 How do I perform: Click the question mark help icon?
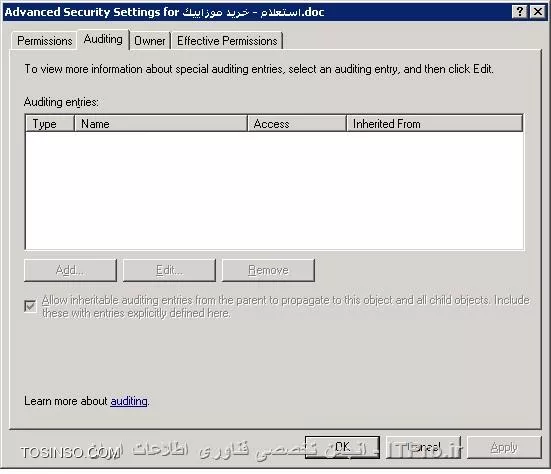click(x=520, y=12)
